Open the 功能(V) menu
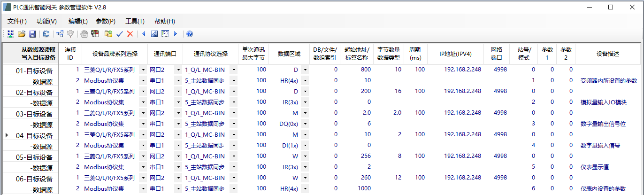The width and height of the screenshot is (644, 195). (x=46, y=21)
